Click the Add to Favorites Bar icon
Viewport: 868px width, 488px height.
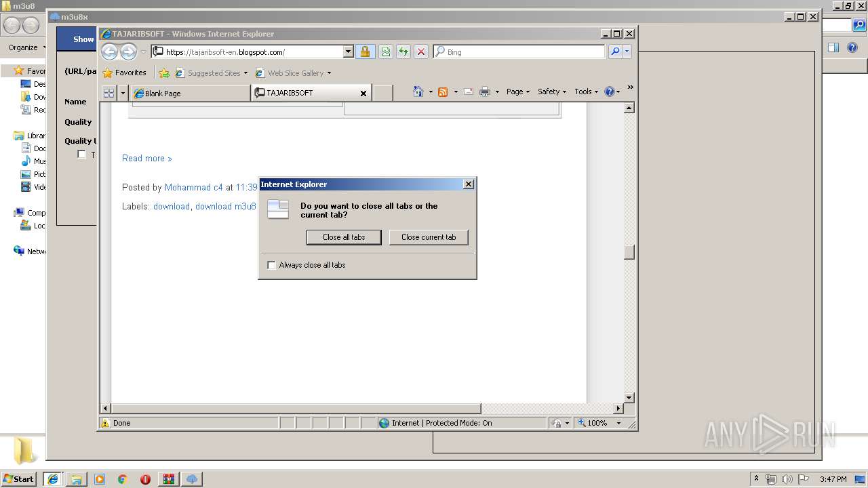164,73
